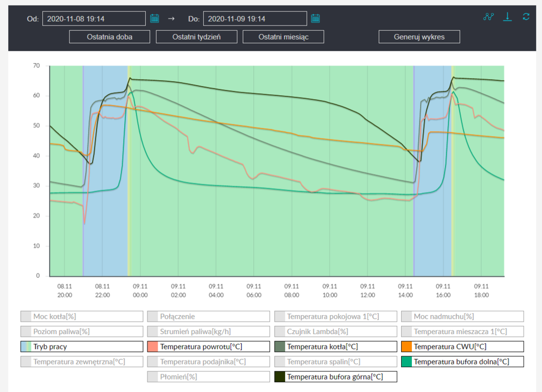Hide the Tryb pracy series
This screenshot has height=392, width=542.
pos(82,347)
